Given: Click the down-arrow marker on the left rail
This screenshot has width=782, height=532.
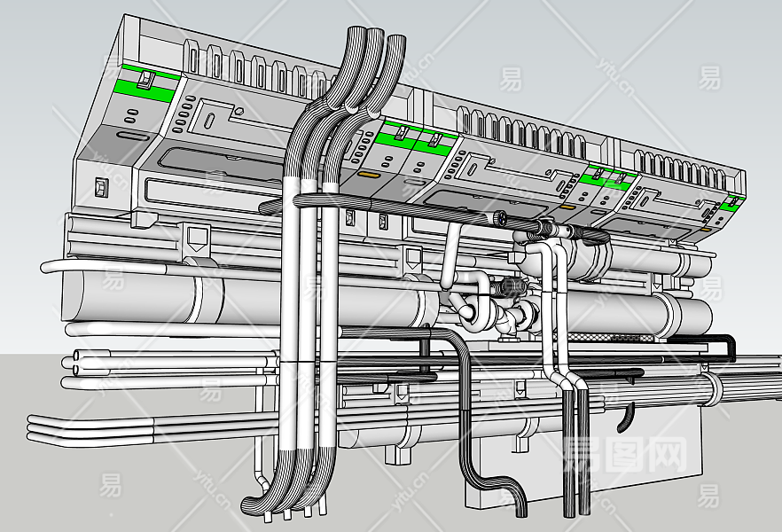Looking at the screenshot, I should point(195,237).
